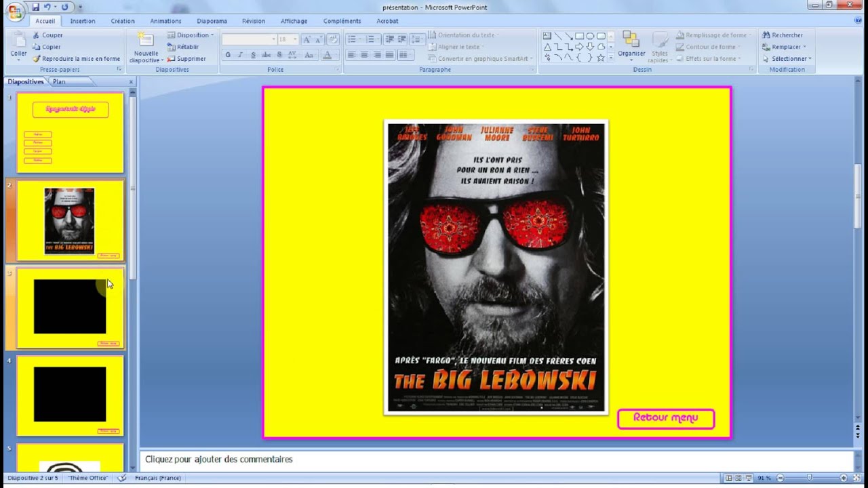868x488 pixels.
Task: Increase the font size
Action: 307,39
